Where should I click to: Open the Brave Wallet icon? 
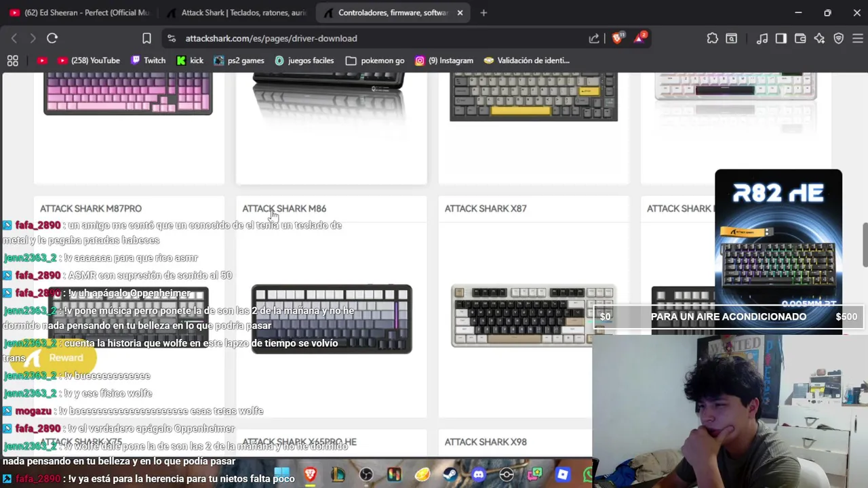[x=800, y=39]
